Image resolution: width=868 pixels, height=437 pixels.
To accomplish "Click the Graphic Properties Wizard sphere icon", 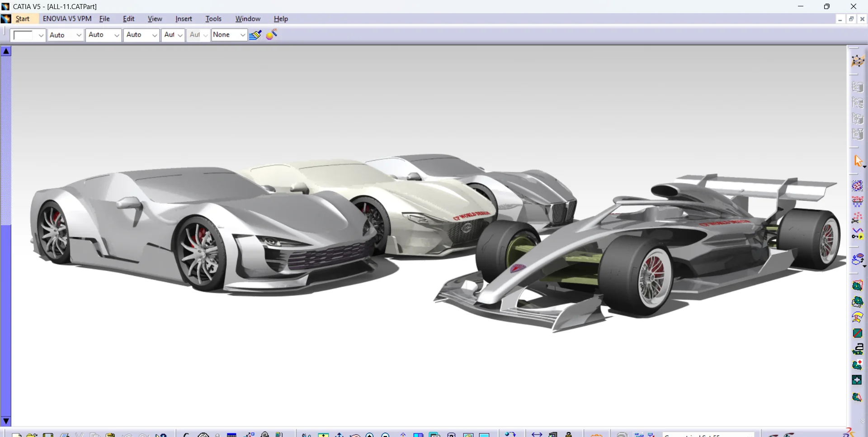I will click(272, 35).
